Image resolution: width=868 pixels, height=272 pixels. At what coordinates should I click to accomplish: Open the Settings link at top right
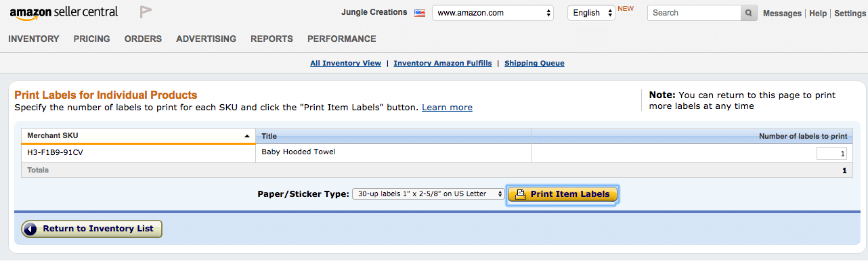(x=850, y=14)
